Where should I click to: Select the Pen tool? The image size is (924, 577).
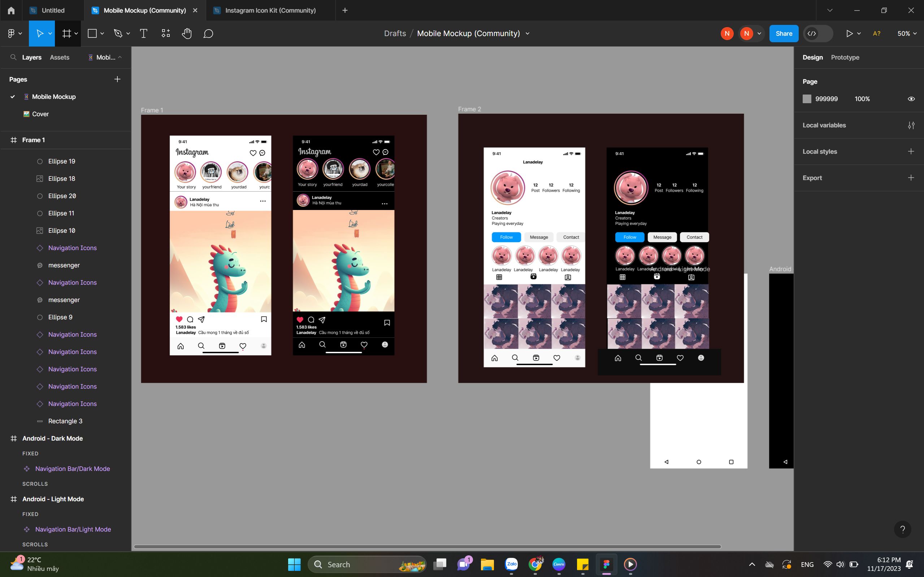coord(118,34)
